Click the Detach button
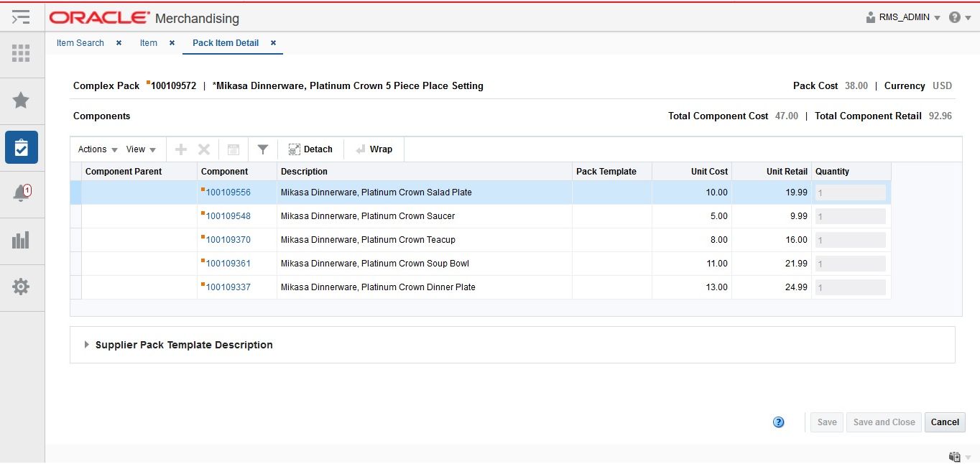980x464 pixels. coord(310,149)
